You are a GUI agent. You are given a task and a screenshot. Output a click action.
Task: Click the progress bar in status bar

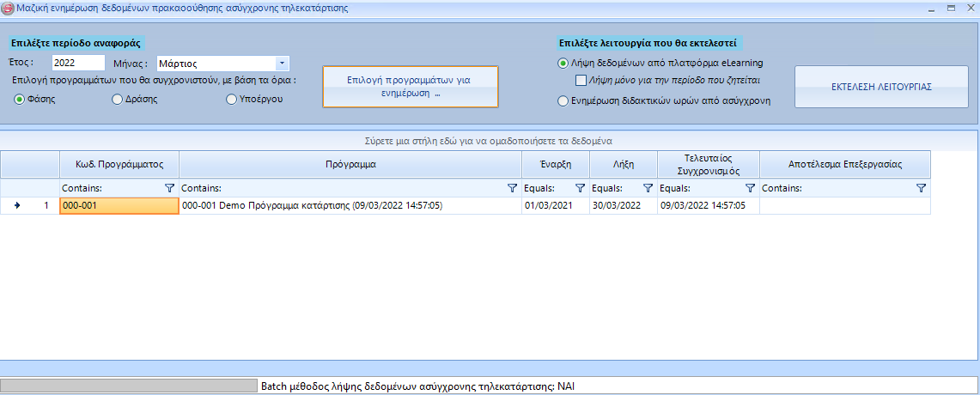[x=129, y=386]
